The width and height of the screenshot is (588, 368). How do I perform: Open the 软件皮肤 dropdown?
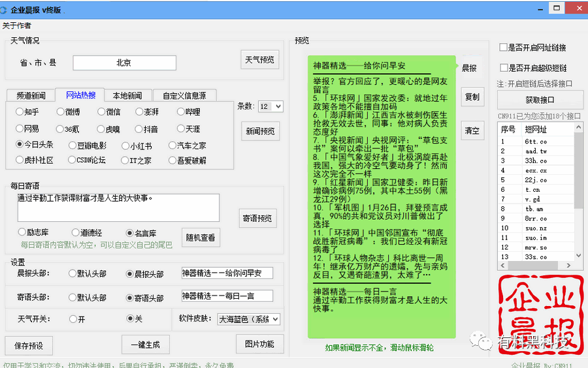[x=249, y=319]
